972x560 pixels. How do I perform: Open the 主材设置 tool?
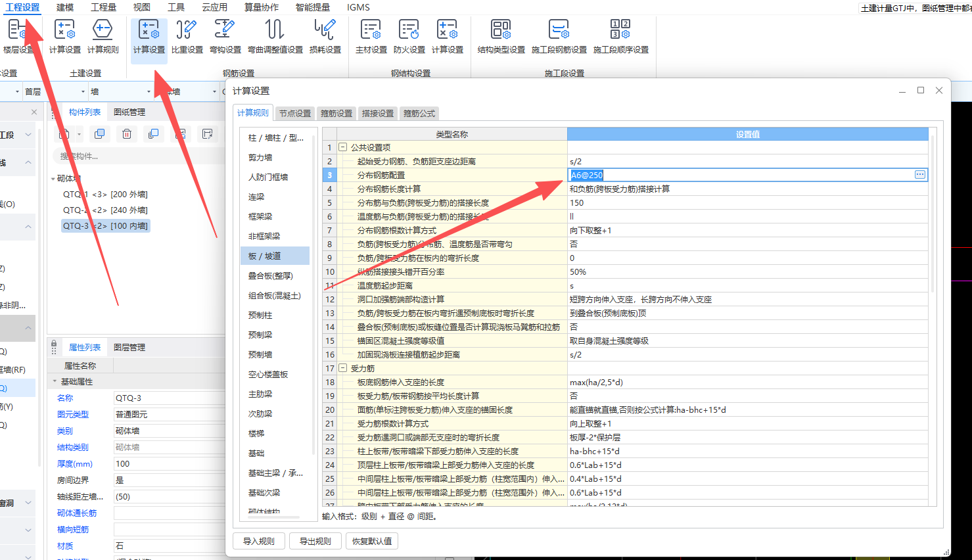[x=371, y=37]
